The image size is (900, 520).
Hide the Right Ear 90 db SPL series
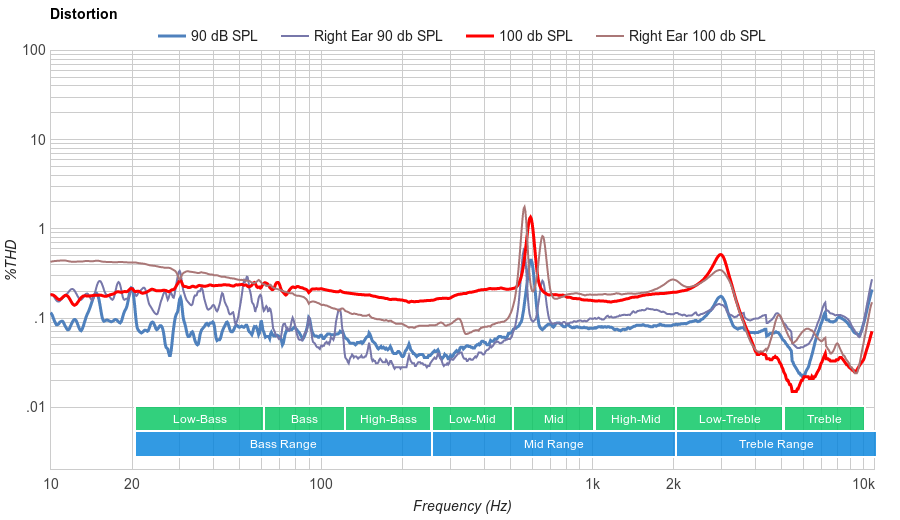point(377,36)
